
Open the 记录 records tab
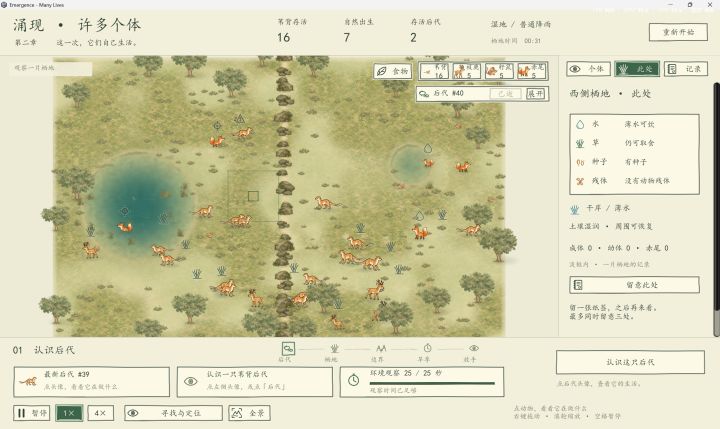coord(686,69)
